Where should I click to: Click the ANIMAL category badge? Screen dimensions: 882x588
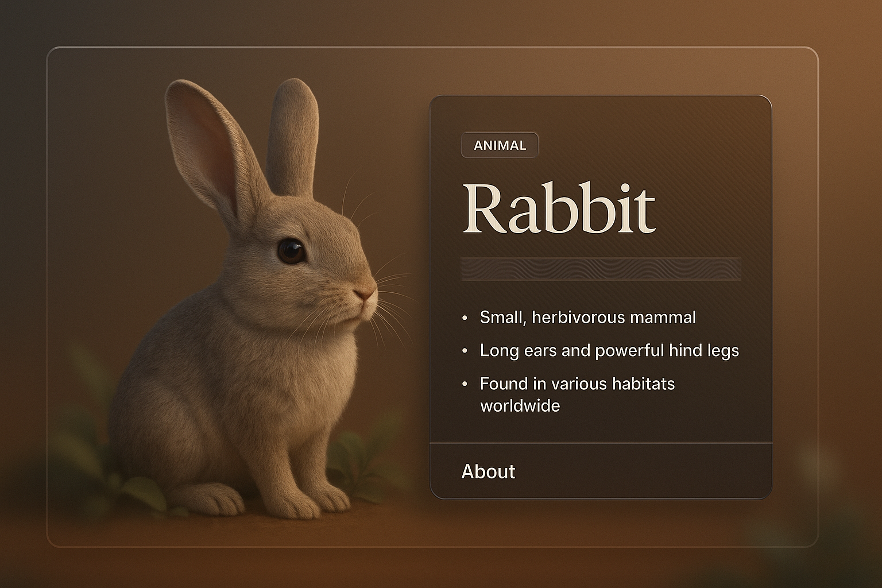(500, 145)
